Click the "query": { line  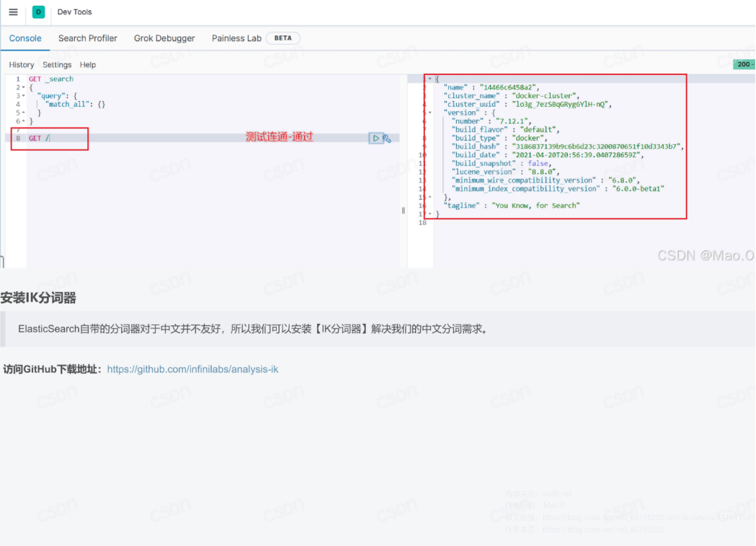click(x=57, y=95)
